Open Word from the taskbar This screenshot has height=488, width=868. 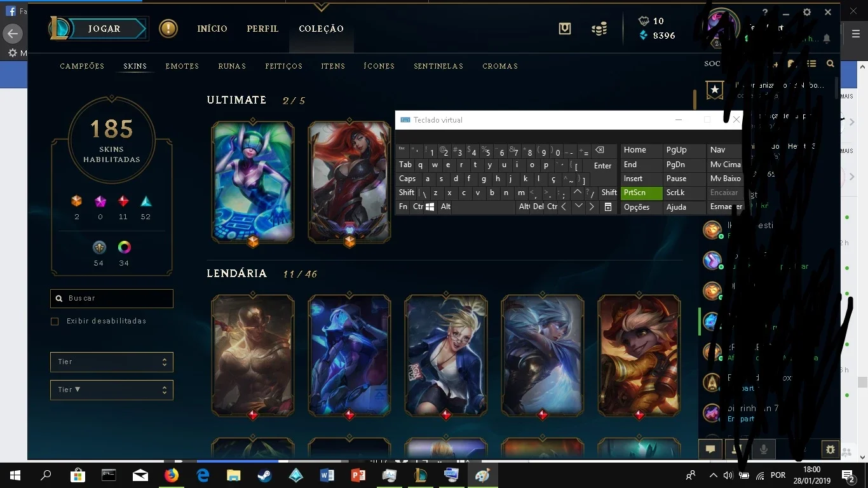tap(327, 475)
